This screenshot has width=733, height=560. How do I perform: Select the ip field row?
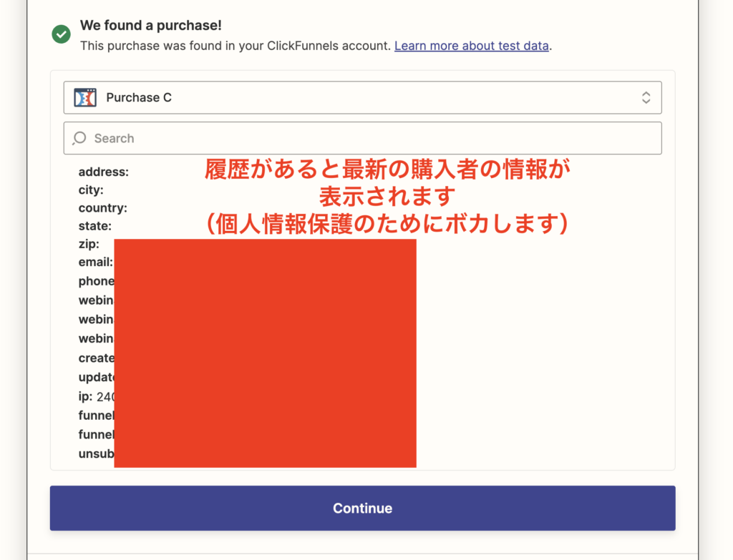[x=95, y=397]
